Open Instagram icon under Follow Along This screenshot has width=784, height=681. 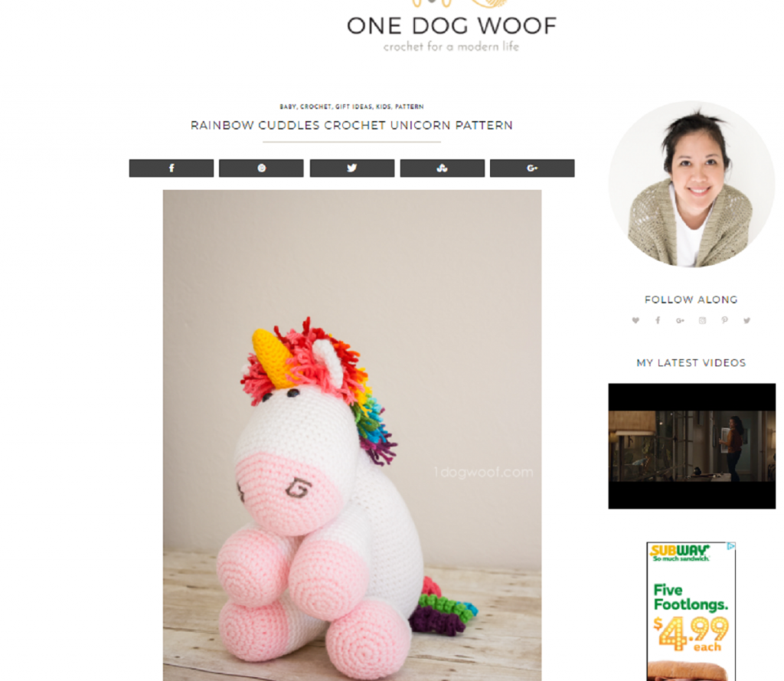click(x=703, y=320)
